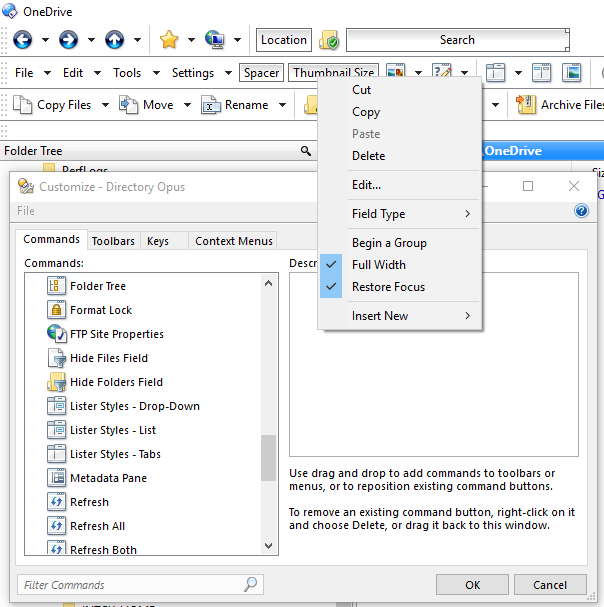Click the Archive Files button
Viewport: 604px width, 607px height.
click(x=559, y=105)
